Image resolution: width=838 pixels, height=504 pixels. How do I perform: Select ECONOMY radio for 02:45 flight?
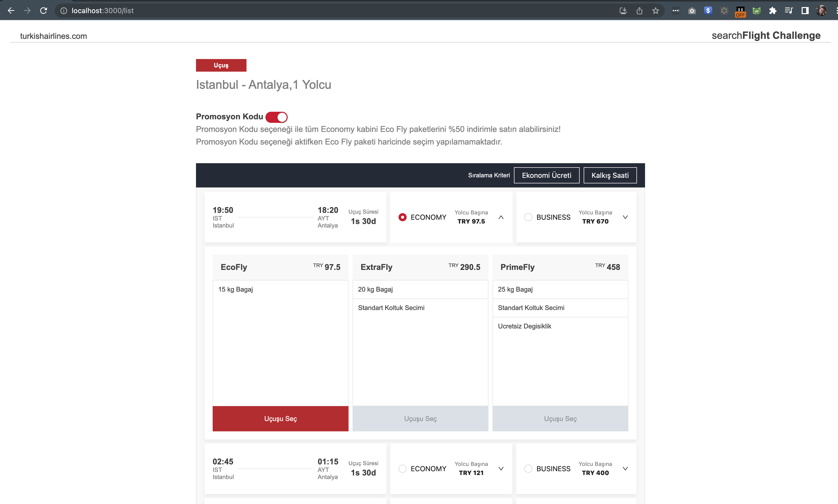coord(402,469)
